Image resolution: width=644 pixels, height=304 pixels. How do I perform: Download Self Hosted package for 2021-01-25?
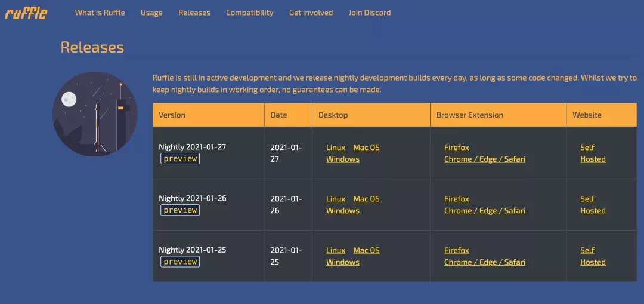592,256
